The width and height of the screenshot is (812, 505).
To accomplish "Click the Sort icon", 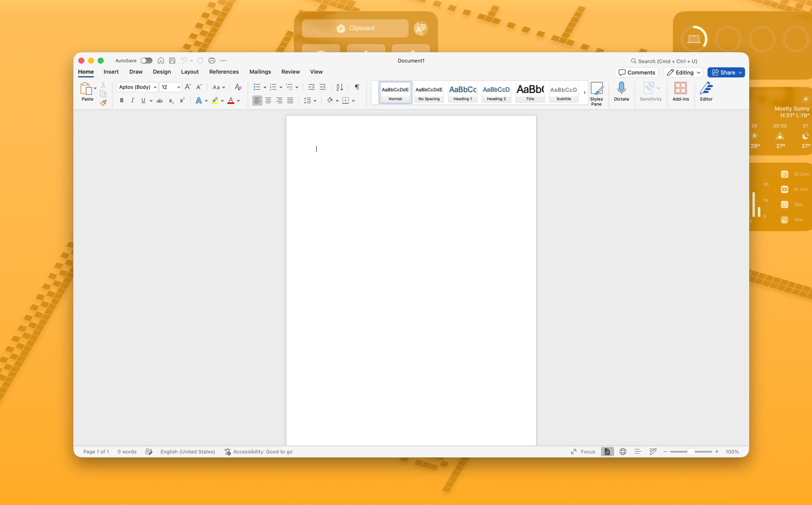I will [339, 87].
